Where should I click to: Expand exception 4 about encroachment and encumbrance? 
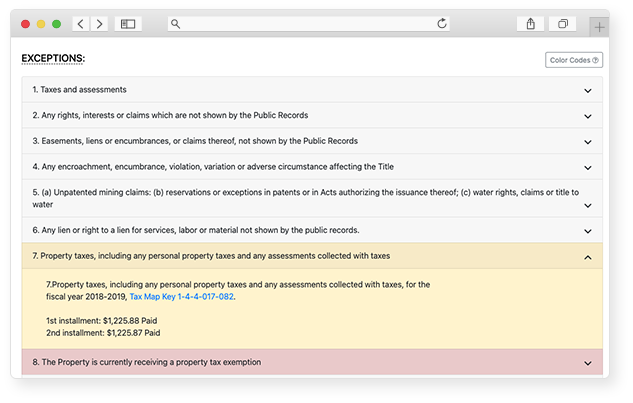[x=588, y=167]
